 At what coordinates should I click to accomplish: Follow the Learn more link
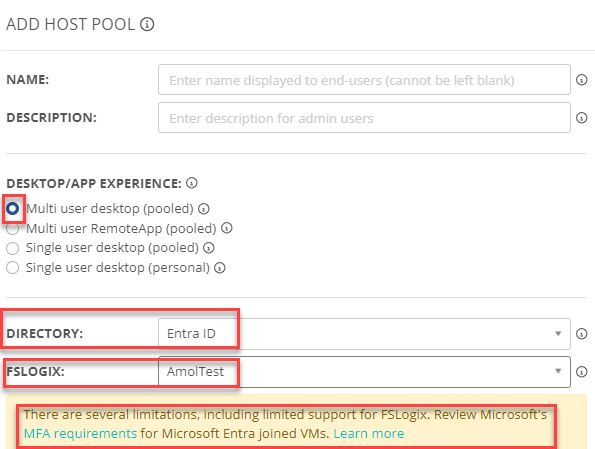[x=369, y=433]
